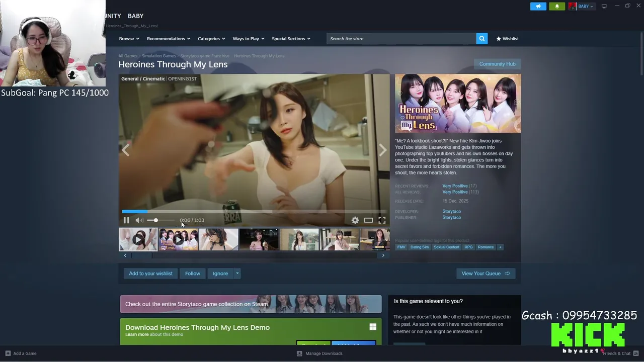Mute the trailer volume speaker icon
This screenshot has width=644, height=362.
pos(139,220)
